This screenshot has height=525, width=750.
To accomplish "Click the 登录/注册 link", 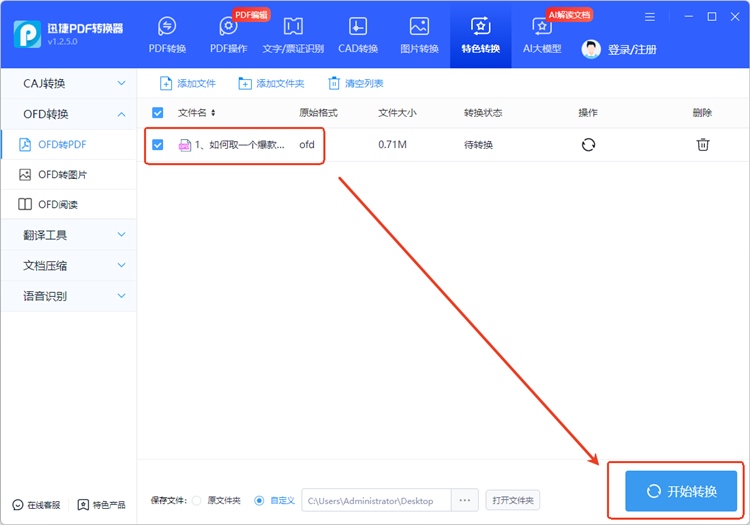I will [632, 50].
